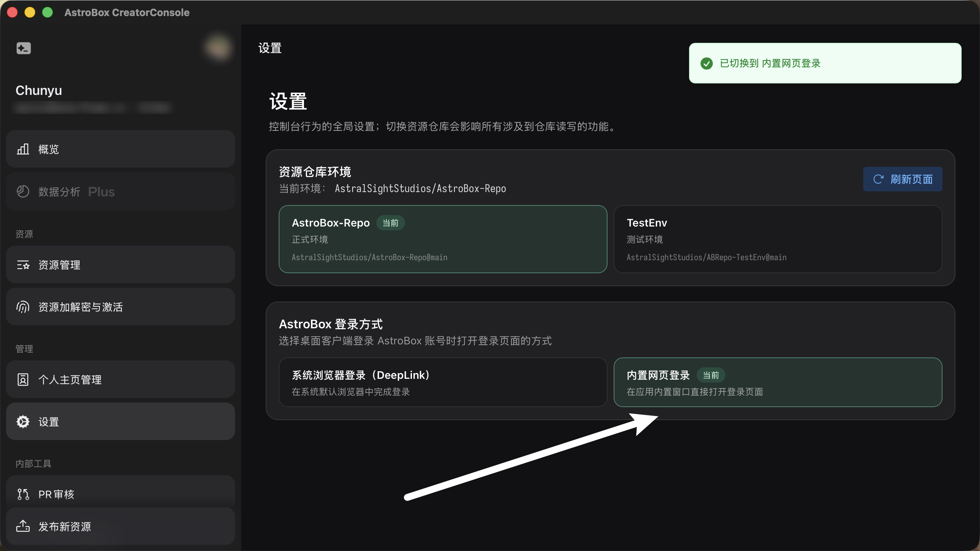Screen dimensions: 980x551
Task: Click the Plus badge next to 数据分析
Action: [x=101, y=192]
